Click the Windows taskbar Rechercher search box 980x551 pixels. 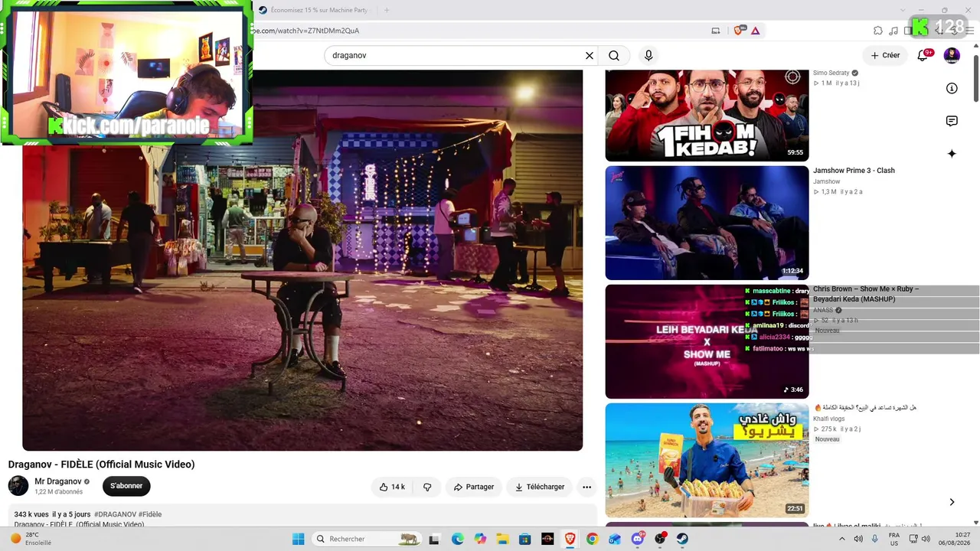coord(367,539)
